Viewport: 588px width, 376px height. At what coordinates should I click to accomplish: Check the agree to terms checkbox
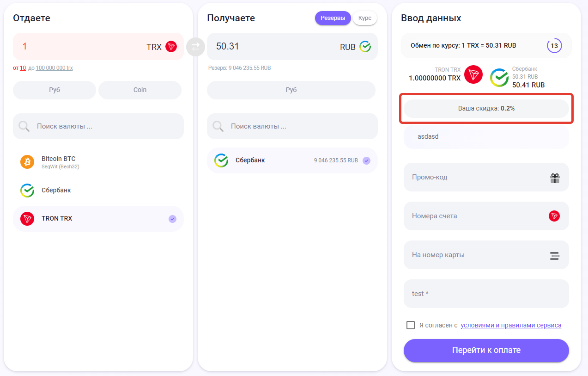[x=411, y=325]
